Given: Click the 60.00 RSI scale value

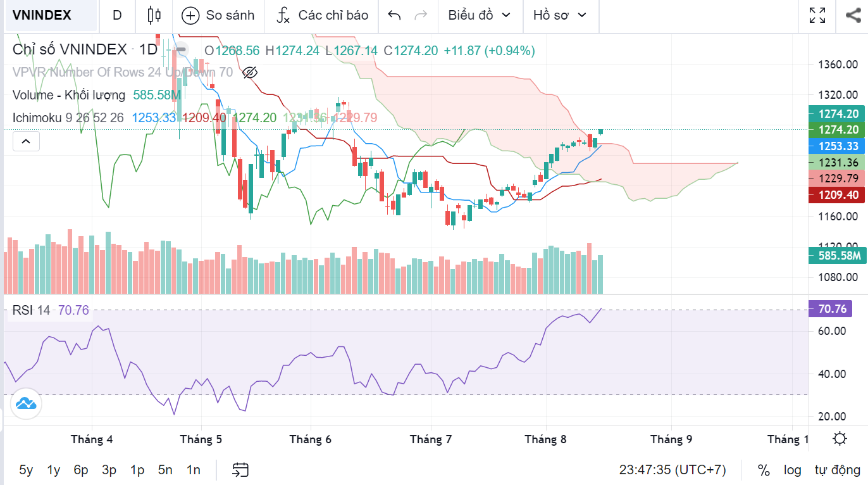Looking at the screenshot, I should (x=831, y=331).
